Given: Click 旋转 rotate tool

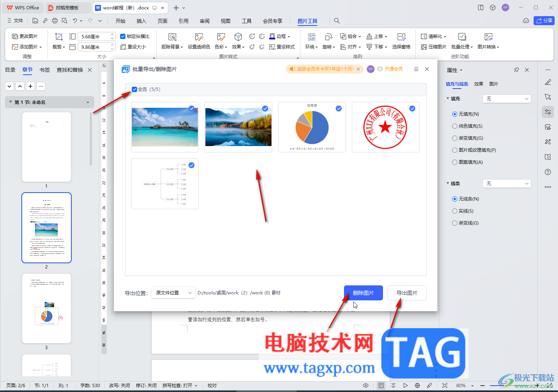Looking at the screenshot, I should 329,41.
